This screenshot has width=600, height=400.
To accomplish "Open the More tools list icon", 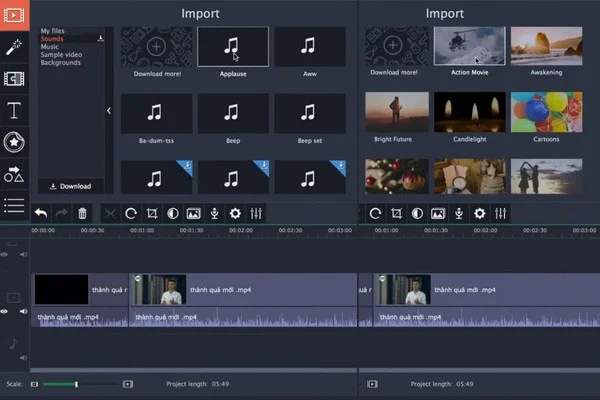I will point(14,206).
